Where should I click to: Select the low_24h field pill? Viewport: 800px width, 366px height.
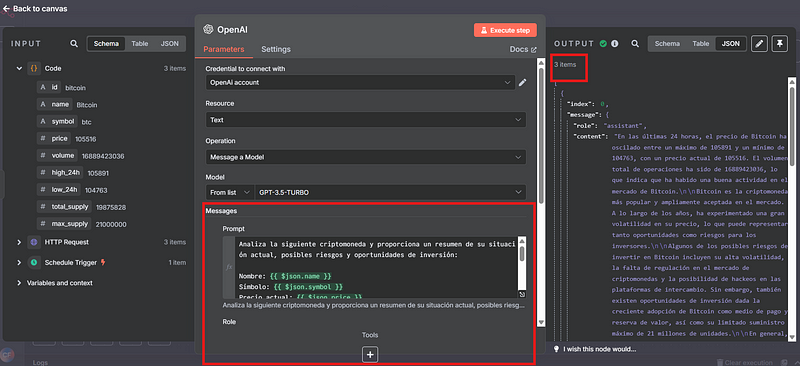(x=59, y=190)
